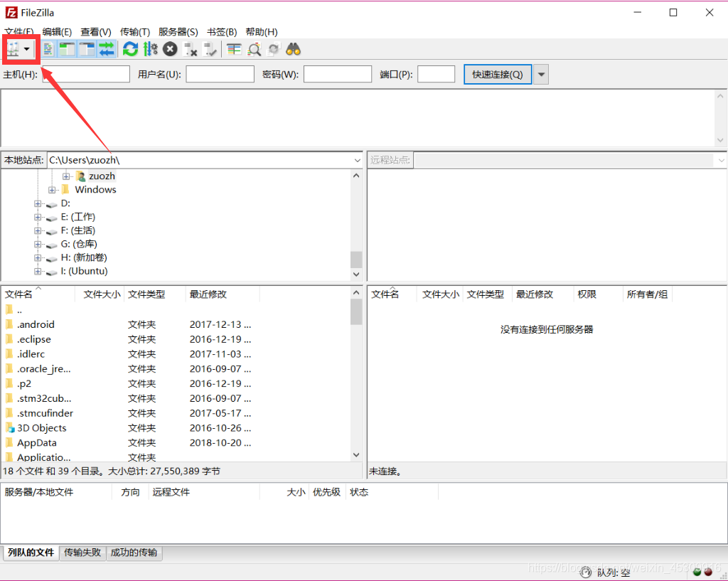Cancel current operation icon
This screenshot has height=581, width=728.
click(170, 49)
